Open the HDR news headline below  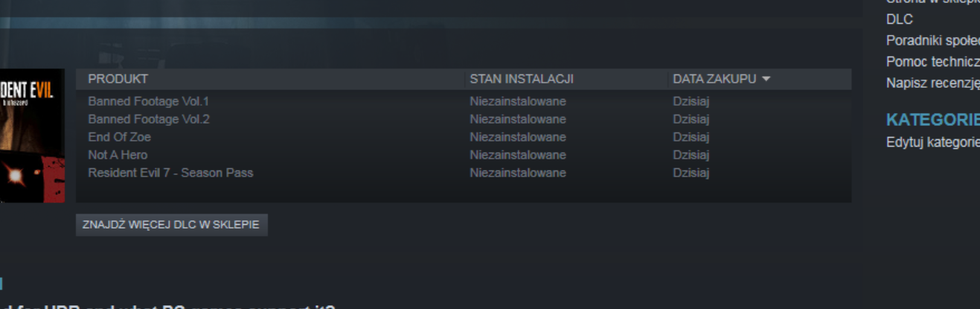coord(168,306)
